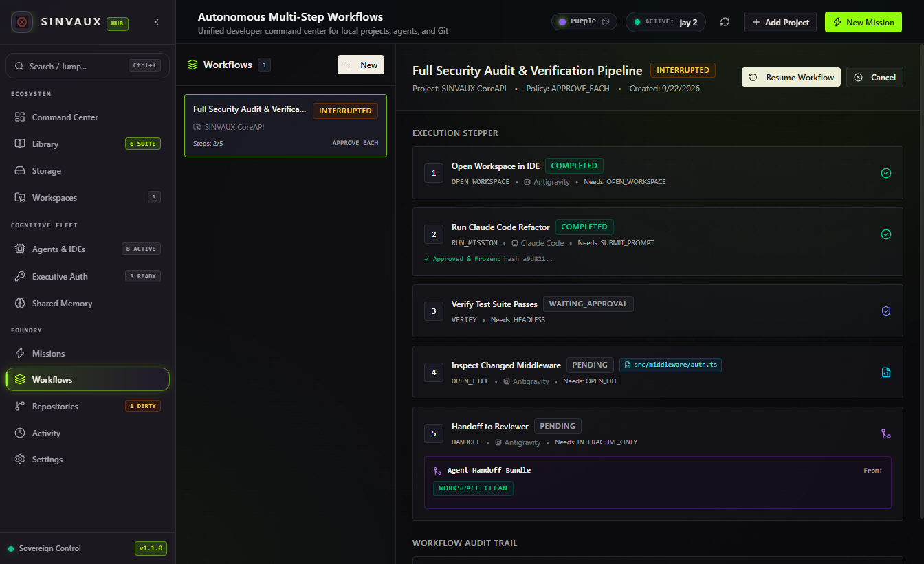Click the green check icon on step 1
Viewport: 924px width, 564px height.
click(x=886, y=173)
